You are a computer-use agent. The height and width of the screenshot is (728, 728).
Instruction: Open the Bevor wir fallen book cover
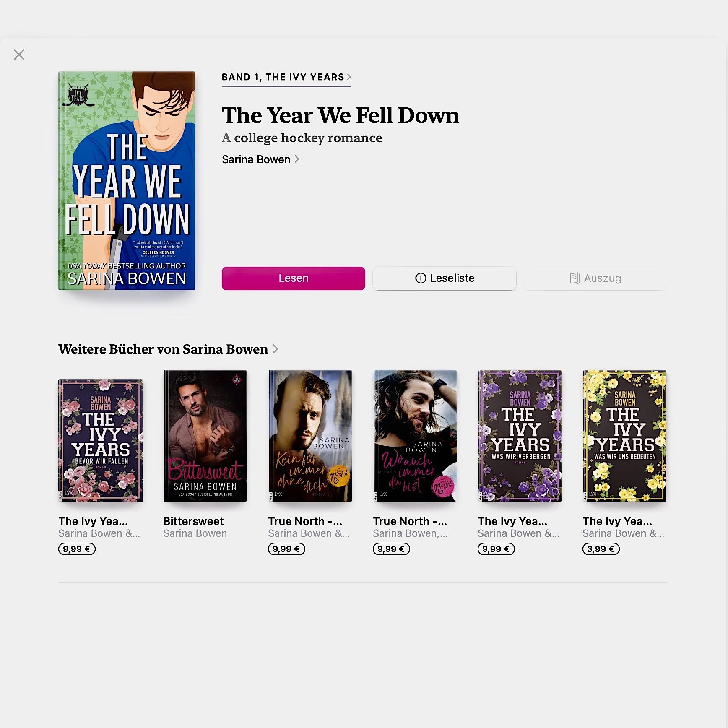coord(101,440)
